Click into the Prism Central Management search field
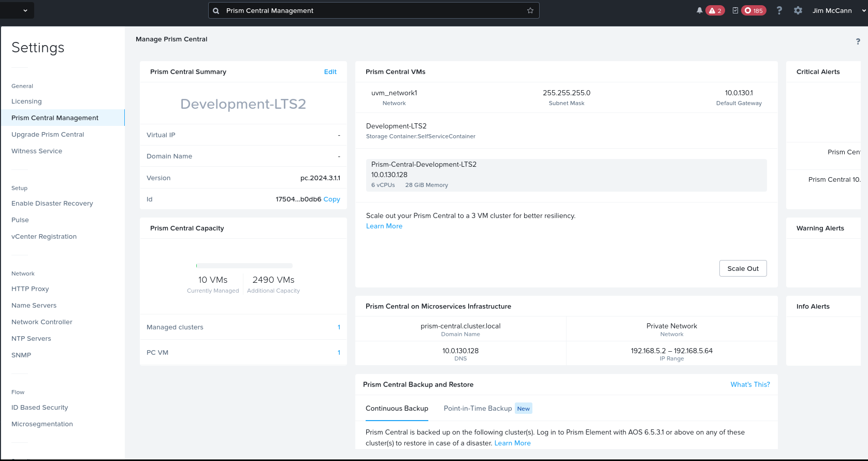 [373, 11]
